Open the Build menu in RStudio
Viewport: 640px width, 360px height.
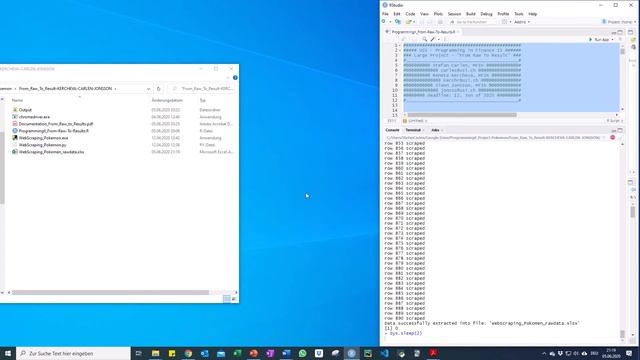pos(471,14)
